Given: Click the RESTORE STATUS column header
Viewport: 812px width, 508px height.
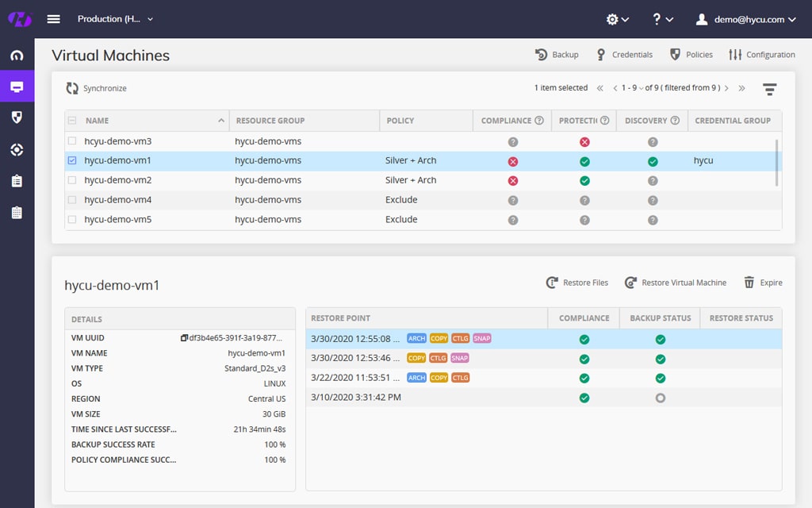Looking at the screenshot, I should click(x=741, y=318).
